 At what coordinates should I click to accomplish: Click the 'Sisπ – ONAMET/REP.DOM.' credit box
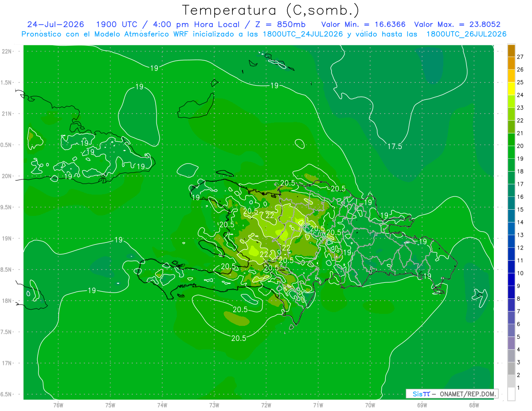(x=452, y=394)
